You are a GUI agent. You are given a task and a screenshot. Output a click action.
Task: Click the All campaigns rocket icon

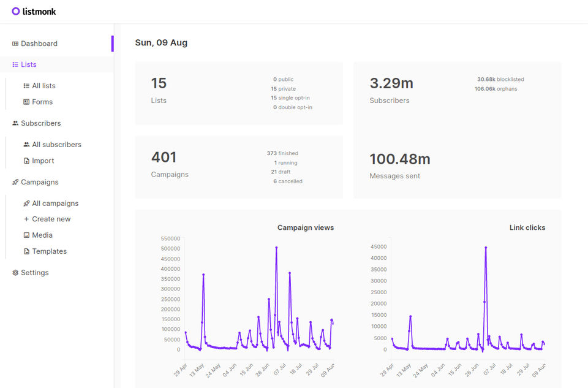[x=26, y=204]
